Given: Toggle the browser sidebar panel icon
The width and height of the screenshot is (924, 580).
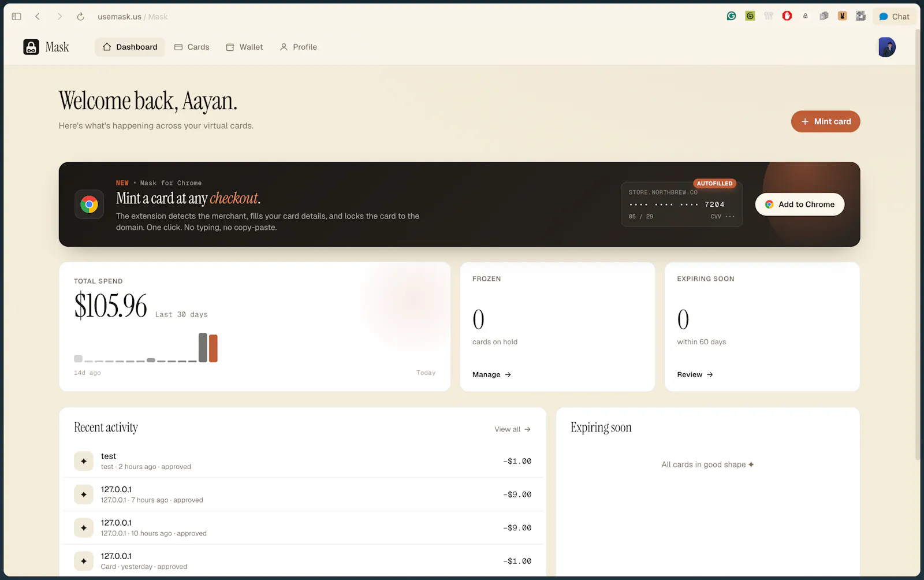Looking at the screenshot, I should [17, 17].
